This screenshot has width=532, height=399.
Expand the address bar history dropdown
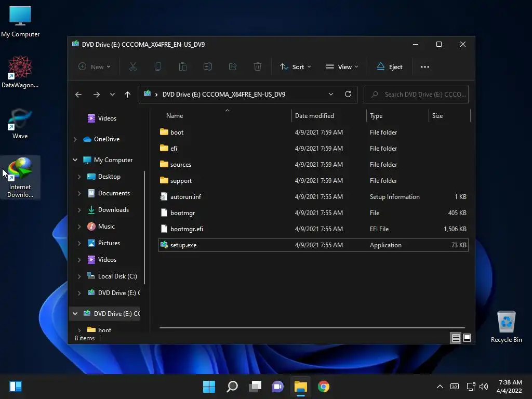point(331,95)
